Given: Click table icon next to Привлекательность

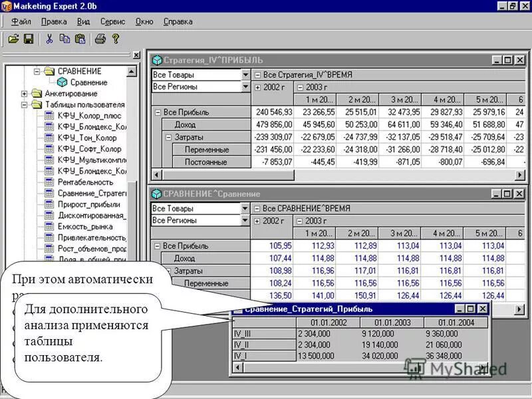Looking at the screenshot, I should (49, 237).
